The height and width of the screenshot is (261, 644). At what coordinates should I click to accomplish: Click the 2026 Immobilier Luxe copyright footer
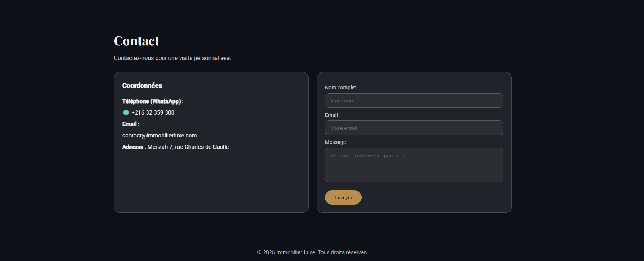click(313, 252)
